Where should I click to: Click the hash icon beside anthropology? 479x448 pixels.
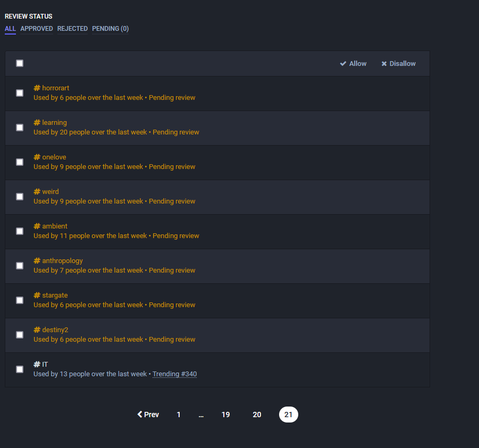point(37,260)
